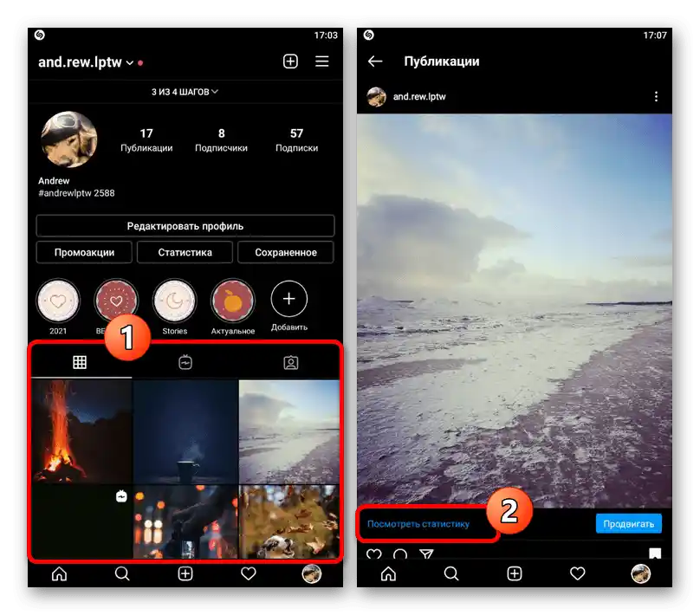This screenshot has width=700, height=615.
Task: Open the 'Сохраненное' button
Action: (x=286, y=252)
